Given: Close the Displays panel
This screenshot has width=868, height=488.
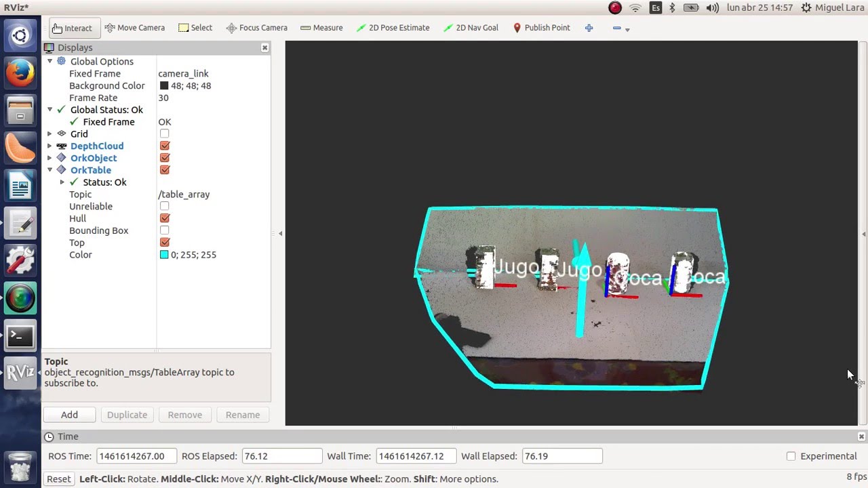Looking at the screenshot, I should point(264,47).
